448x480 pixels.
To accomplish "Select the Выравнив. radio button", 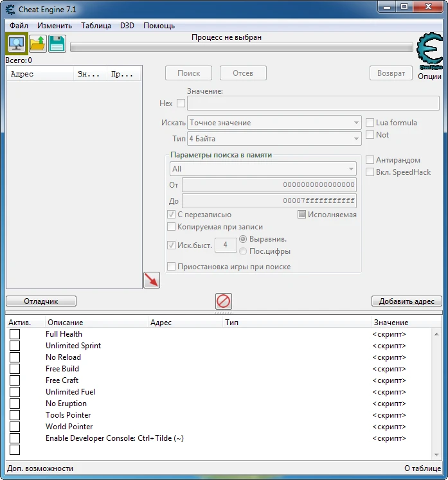I will [x=243, y=239].
